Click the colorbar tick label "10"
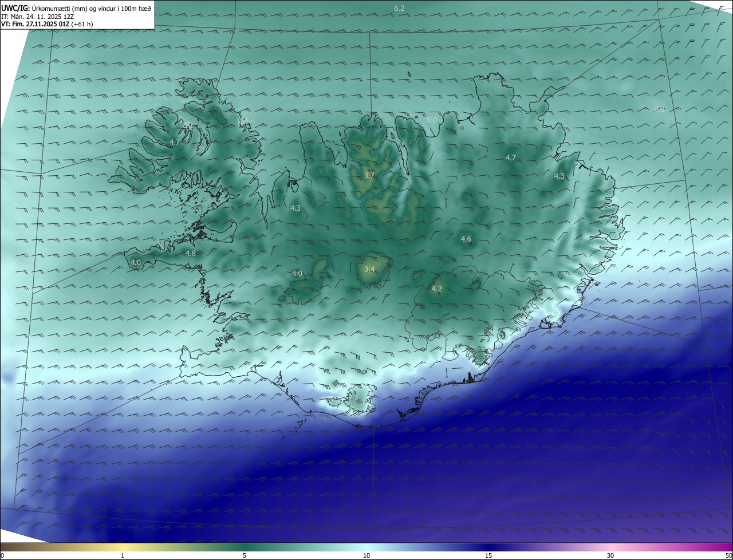This screenshot has height=560, width=733. tap(366, 555)
